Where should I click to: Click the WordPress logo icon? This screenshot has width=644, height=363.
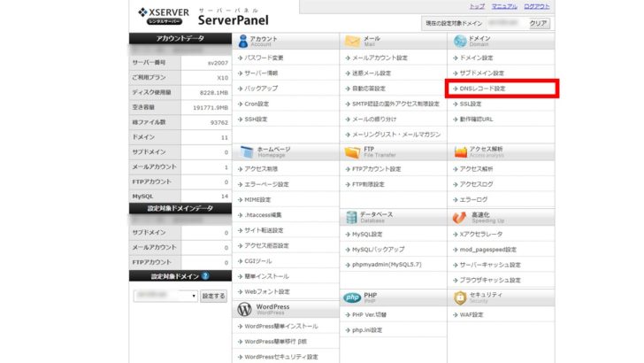click(x=242, y=310)
